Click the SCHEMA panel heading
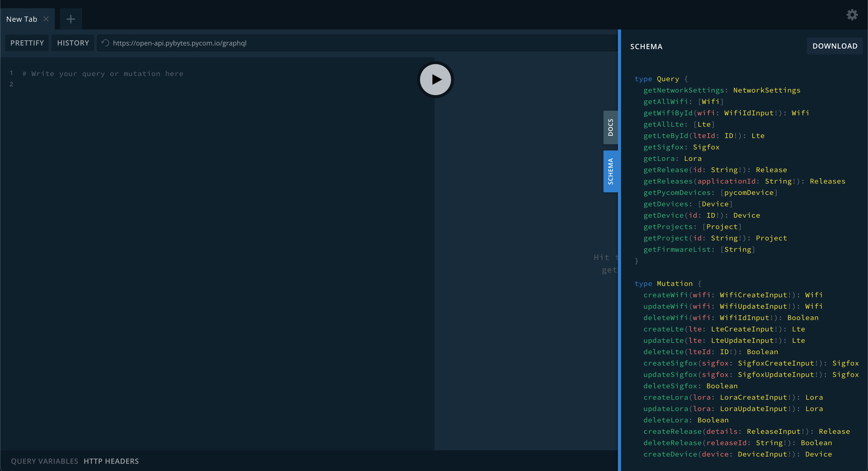 click(646, 47)
